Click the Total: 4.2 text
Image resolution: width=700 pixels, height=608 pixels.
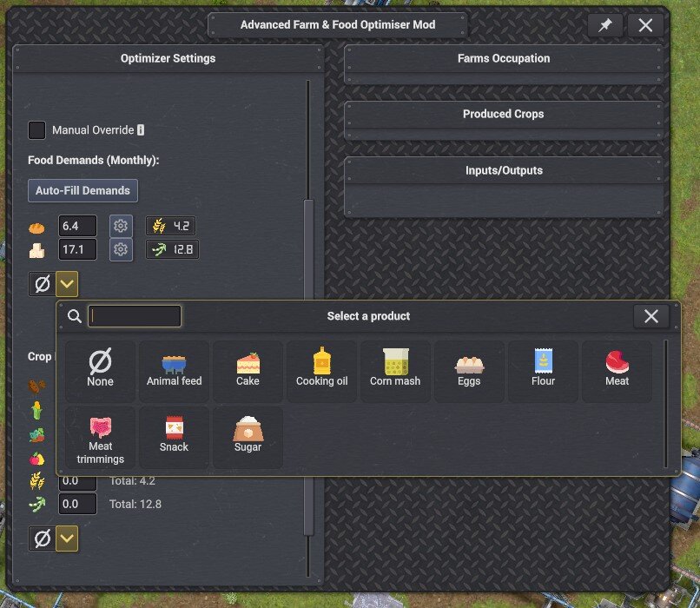click(133, 481)
